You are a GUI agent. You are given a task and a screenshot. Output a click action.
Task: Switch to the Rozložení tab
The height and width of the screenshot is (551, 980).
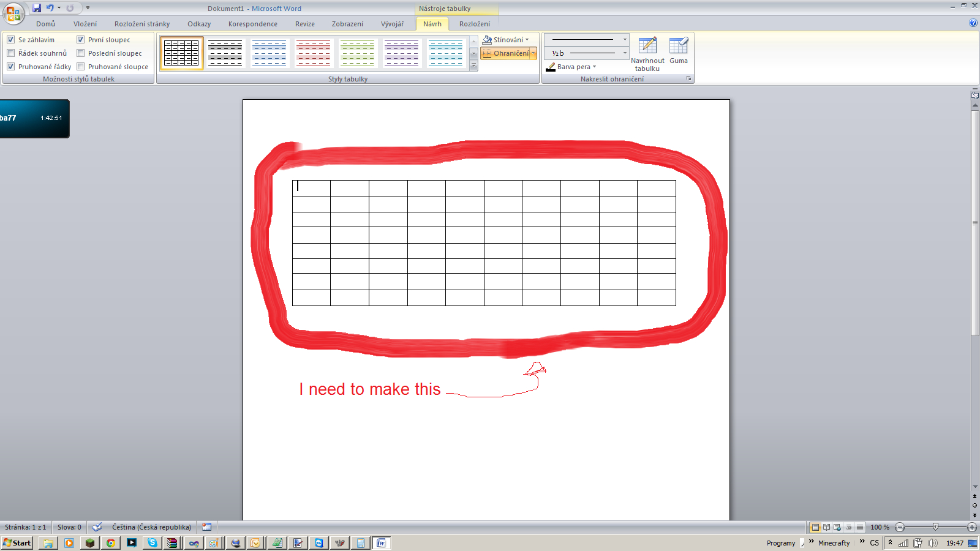[473, 24]
